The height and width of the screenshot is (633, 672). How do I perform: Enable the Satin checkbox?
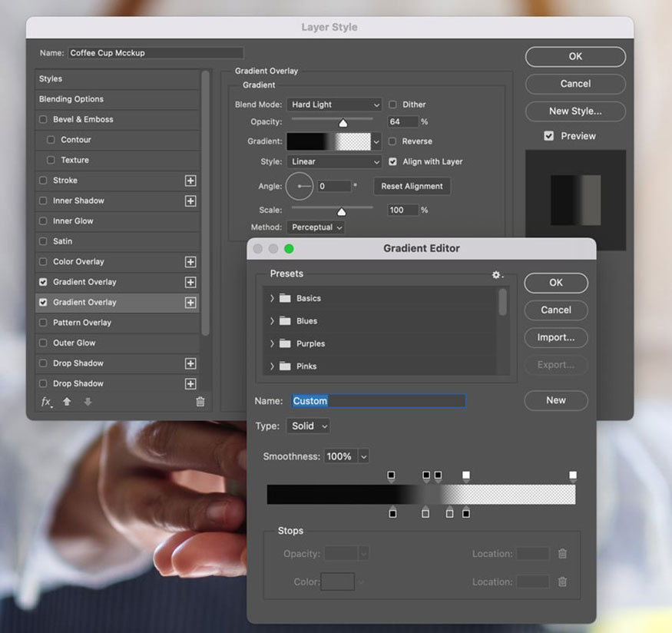pos(43,241)
